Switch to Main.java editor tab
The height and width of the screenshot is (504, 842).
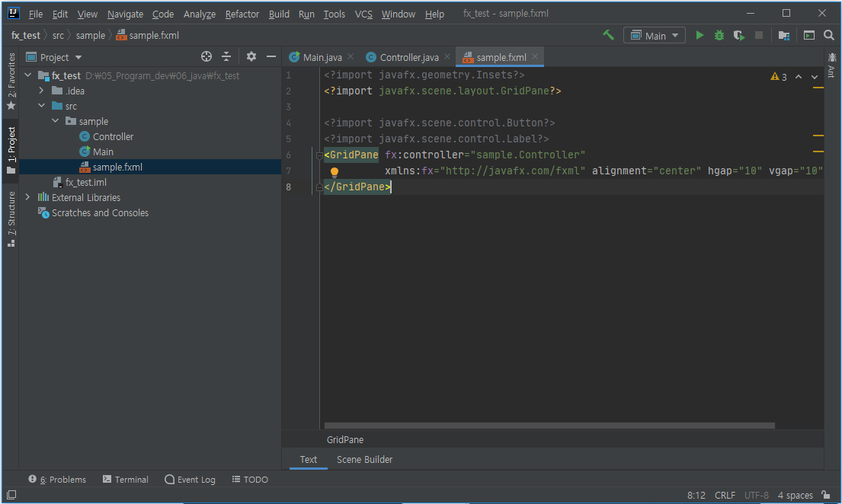pos(322,57)
